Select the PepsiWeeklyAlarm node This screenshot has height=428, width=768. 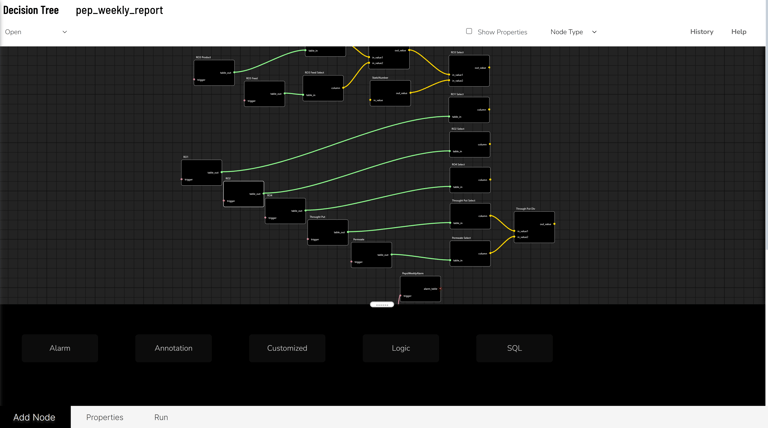pos(421,289)
